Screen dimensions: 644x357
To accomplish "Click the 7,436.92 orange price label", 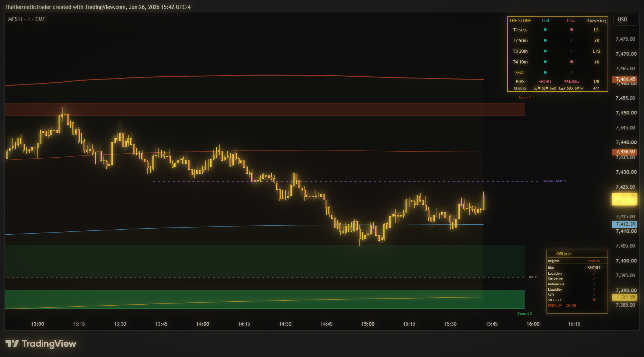I will tap(625, 152).
